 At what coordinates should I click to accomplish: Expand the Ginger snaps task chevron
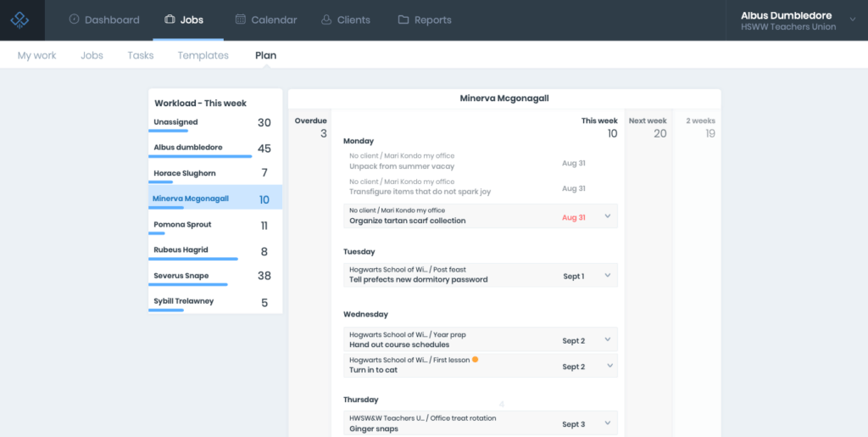click(x=608, y=423)
